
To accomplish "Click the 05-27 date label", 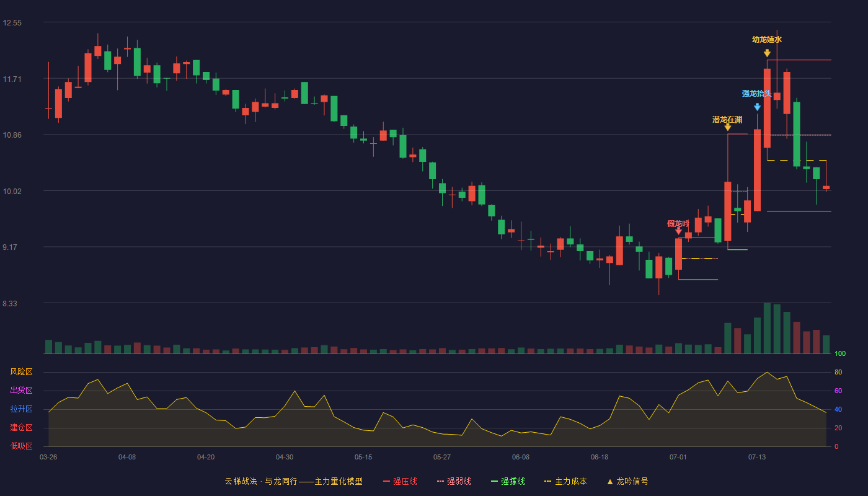I will 442,457.
